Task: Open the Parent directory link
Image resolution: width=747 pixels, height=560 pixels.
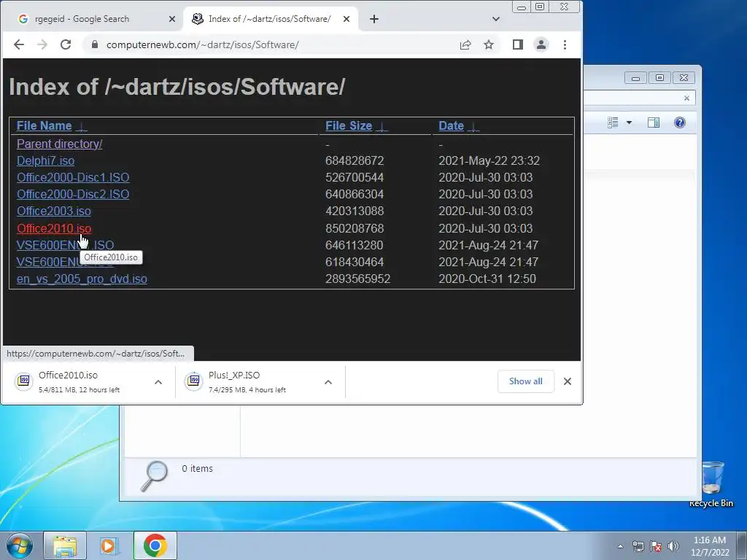Action: [x=60, y=144]
